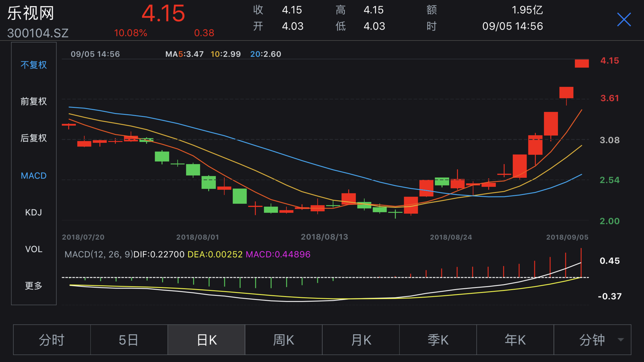644x362 pixels.
Task: Switch indicator to MACD
Action: 34,176
